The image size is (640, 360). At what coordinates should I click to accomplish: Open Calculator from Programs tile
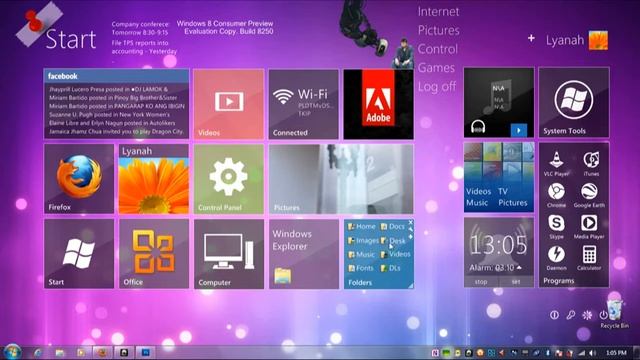pos(589,258)
